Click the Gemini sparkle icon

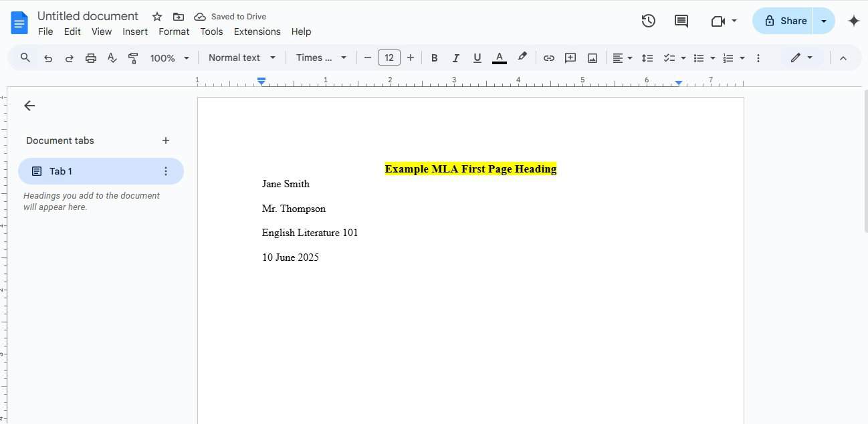tap(853, 21)
